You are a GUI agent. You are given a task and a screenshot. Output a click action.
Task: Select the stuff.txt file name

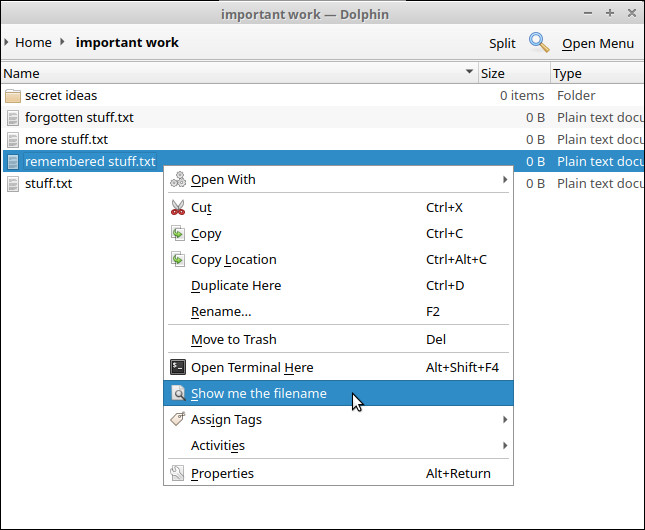[x=49, y=184]
